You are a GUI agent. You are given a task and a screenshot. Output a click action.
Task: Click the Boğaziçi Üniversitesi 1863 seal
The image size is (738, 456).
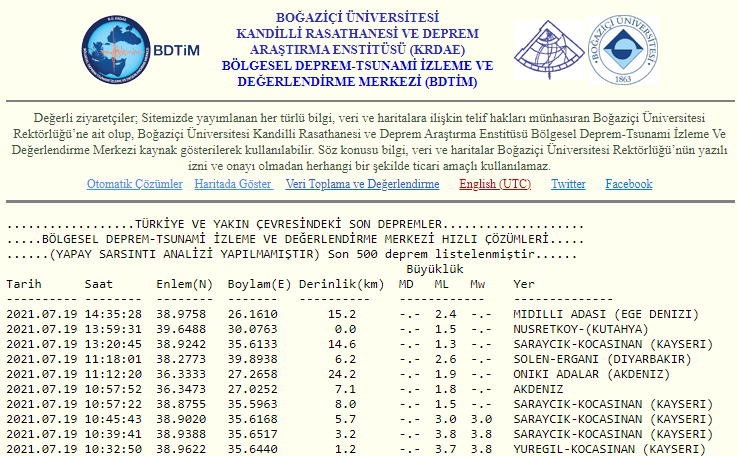623,50
